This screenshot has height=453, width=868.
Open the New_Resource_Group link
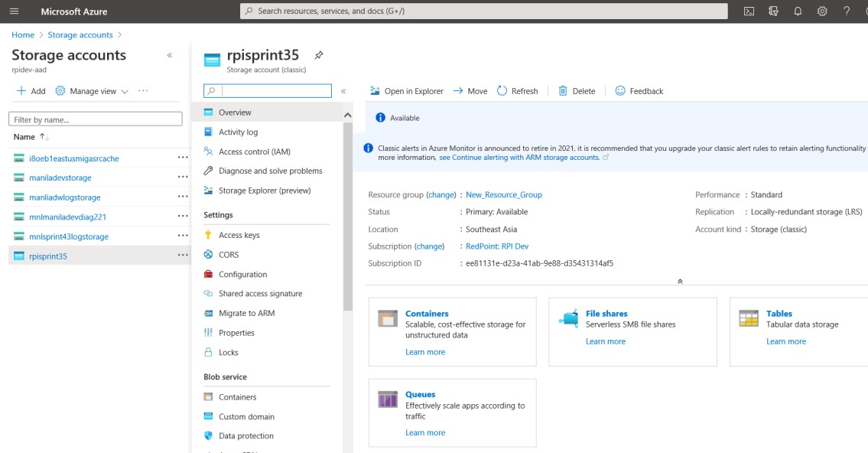pyautogui.click(x=503, y=195)
